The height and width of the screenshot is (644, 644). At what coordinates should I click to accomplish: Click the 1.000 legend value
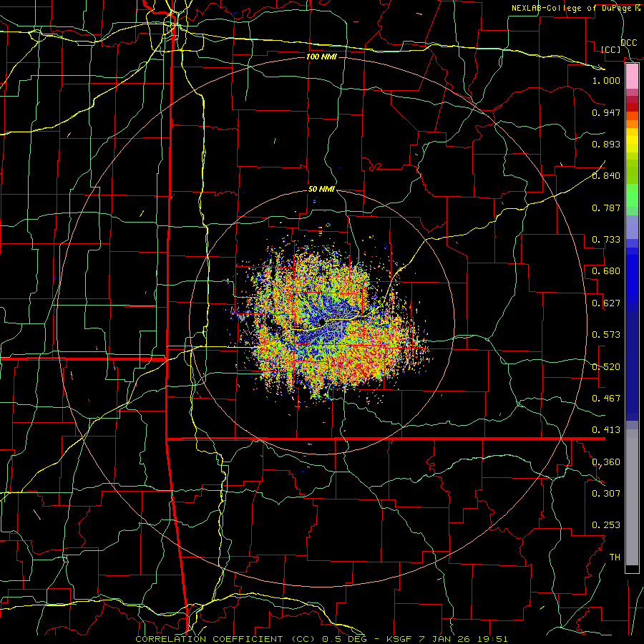[x=606, y=80]
